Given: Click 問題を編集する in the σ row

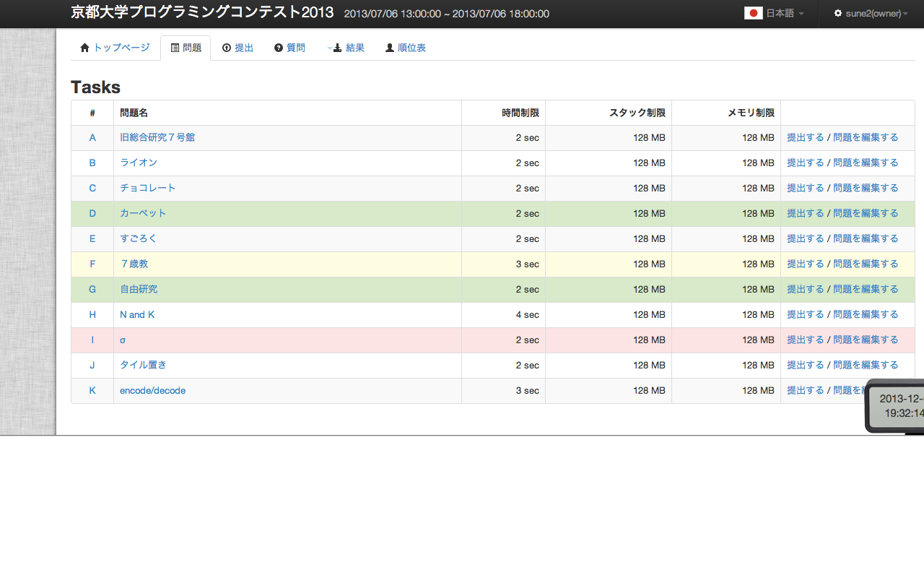Looking at the screenshot, I should pyautogui.click(x=866, y=340).
